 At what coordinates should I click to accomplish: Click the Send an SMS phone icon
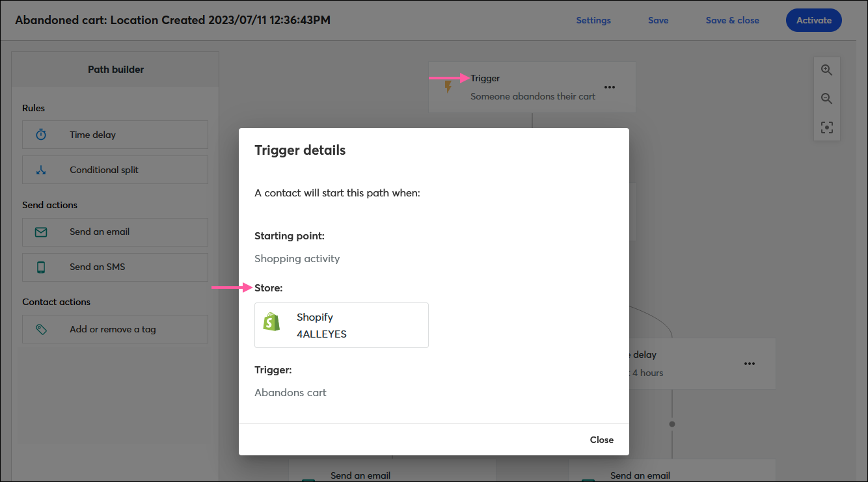coord(40,267)
